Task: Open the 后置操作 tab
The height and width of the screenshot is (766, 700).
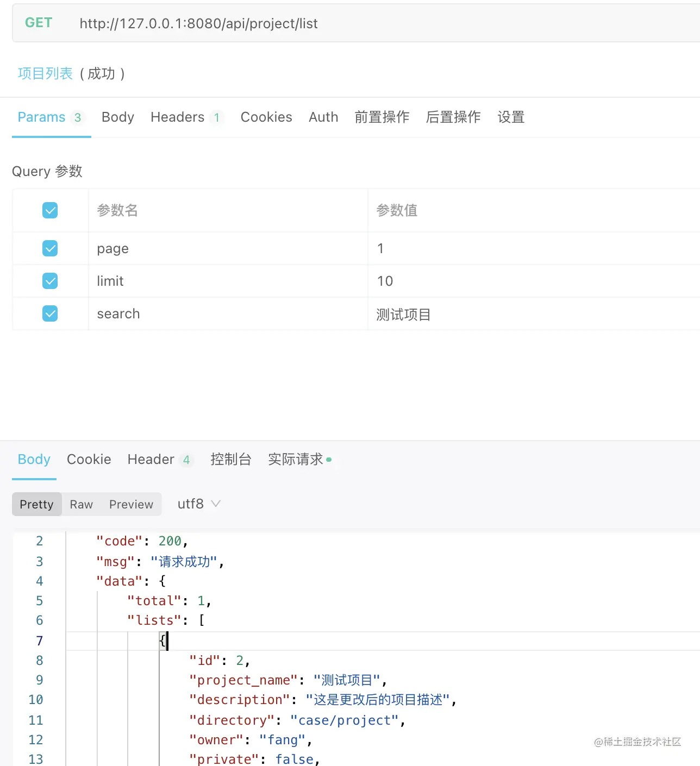Action: click(453, 117)
